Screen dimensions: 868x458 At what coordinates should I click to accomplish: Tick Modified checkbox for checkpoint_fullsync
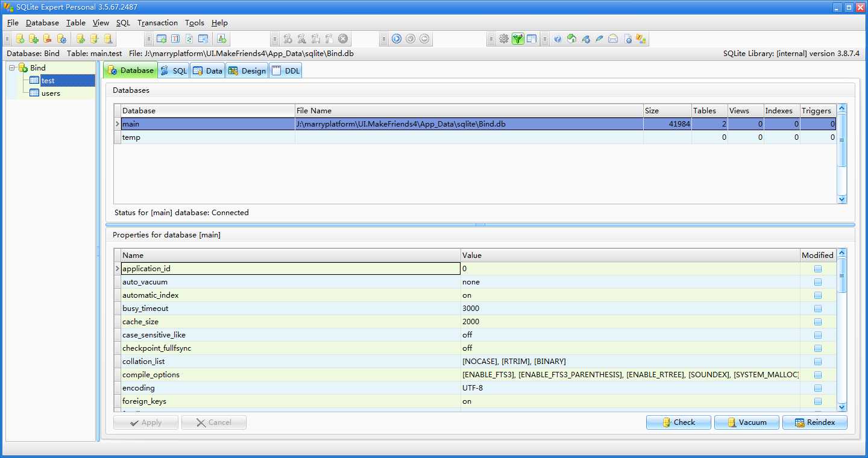818,348
